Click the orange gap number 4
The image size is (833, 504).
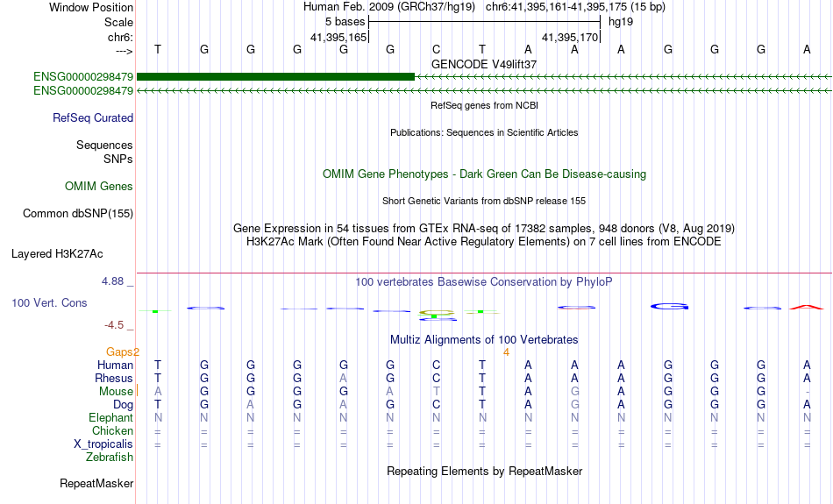click(x=506, y=352)
